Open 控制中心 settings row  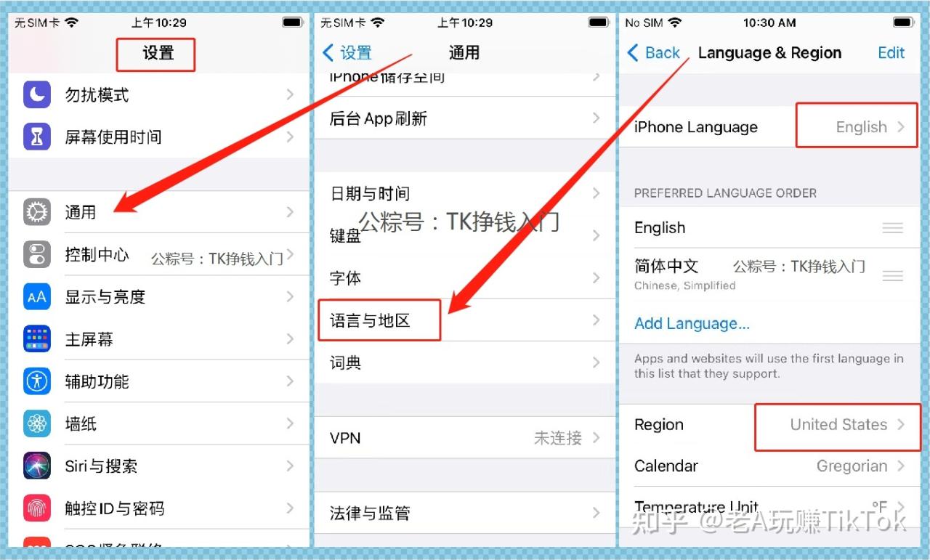(159, 254)
